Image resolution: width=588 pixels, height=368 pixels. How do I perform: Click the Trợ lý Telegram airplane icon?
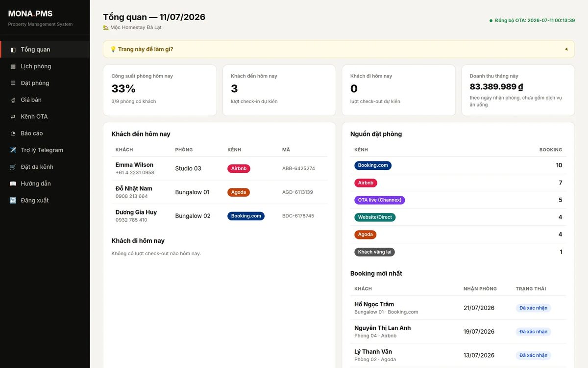tap(13, 150)
